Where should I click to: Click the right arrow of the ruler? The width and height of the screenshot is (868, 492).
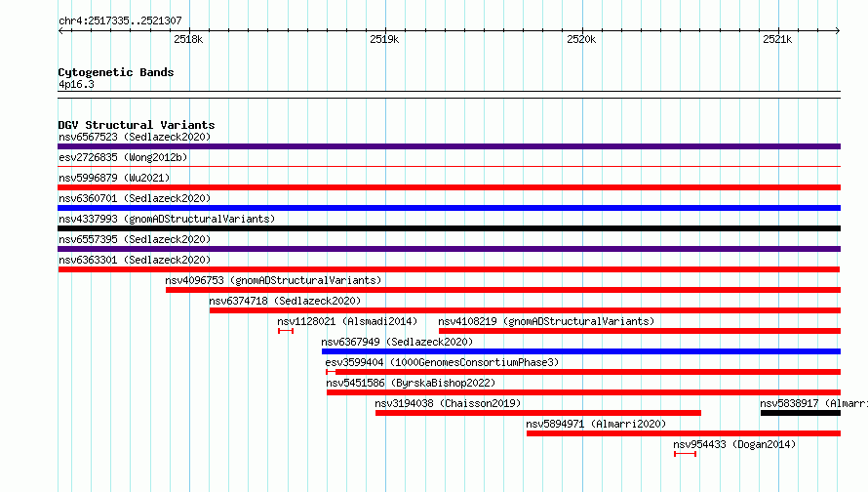[x=838, y=30]
